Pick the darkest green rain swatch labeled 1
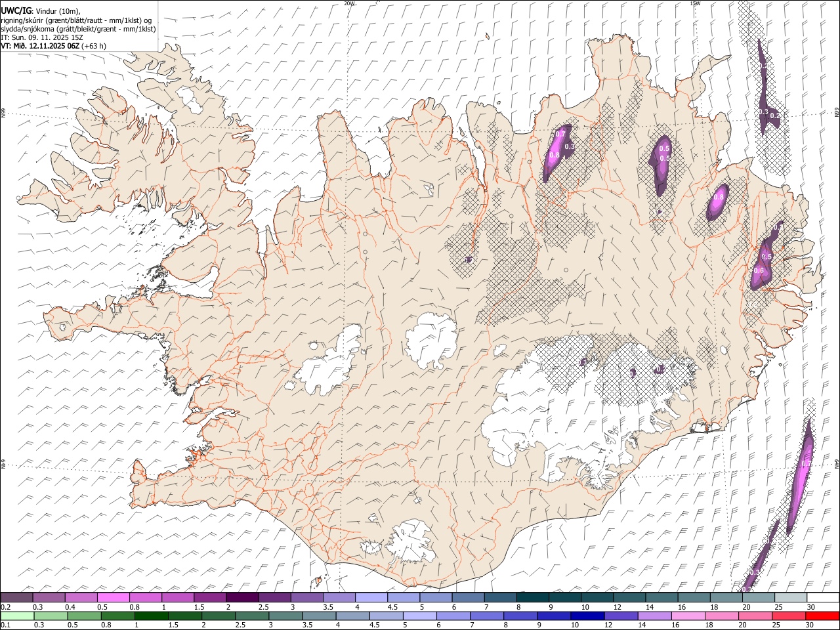 click(x=152, y=616)
